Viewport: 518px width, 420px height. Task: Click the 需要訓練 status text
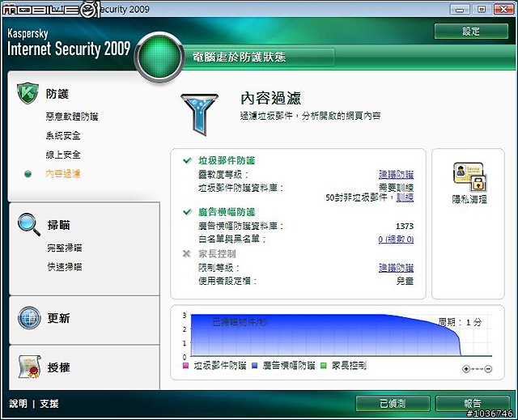click(396, 188)
